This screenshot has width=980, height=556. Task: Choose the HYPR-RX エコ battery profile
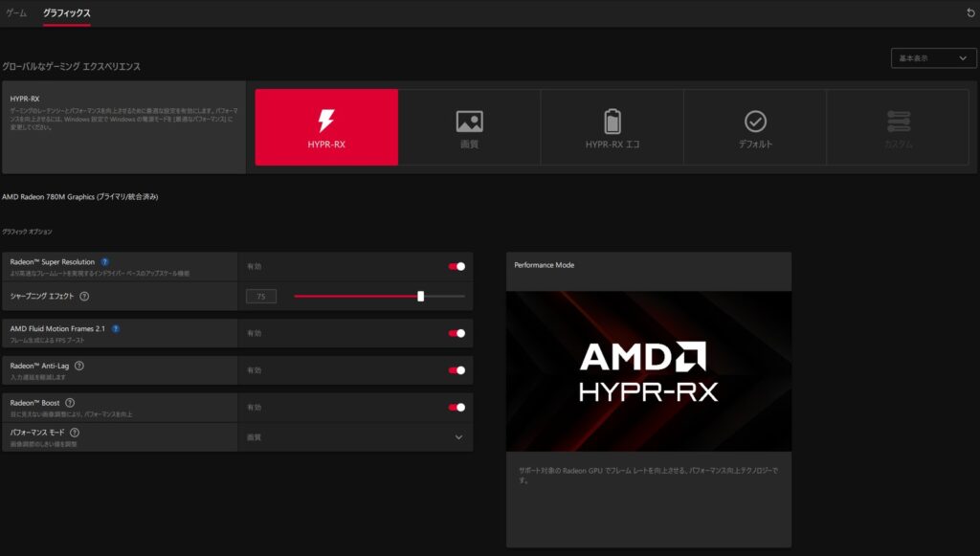tap(612, 127)
